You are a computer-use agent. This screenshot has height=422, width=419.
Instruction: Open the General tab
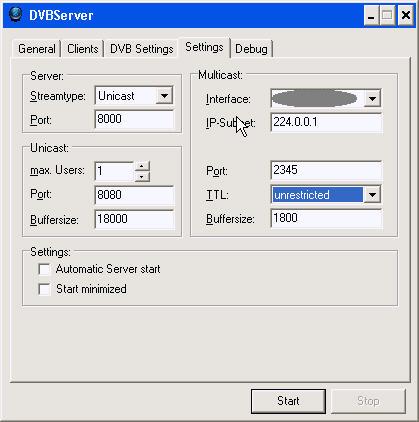36,49
